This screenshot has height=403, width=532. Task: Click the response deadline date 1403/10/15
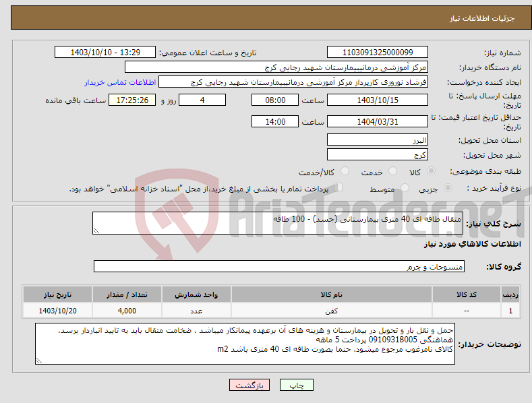[378, 100]
